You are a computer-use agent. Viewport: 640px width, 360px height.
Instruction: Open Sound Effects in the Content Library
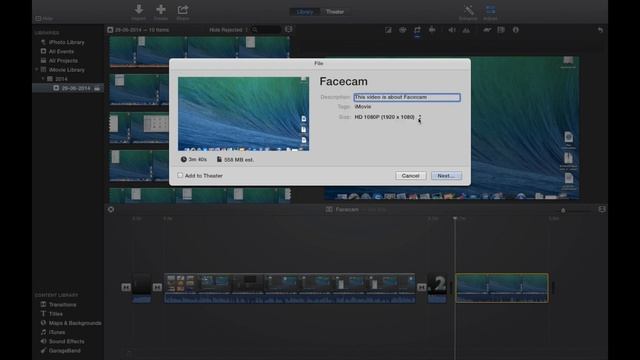click(x=67, y=341)
